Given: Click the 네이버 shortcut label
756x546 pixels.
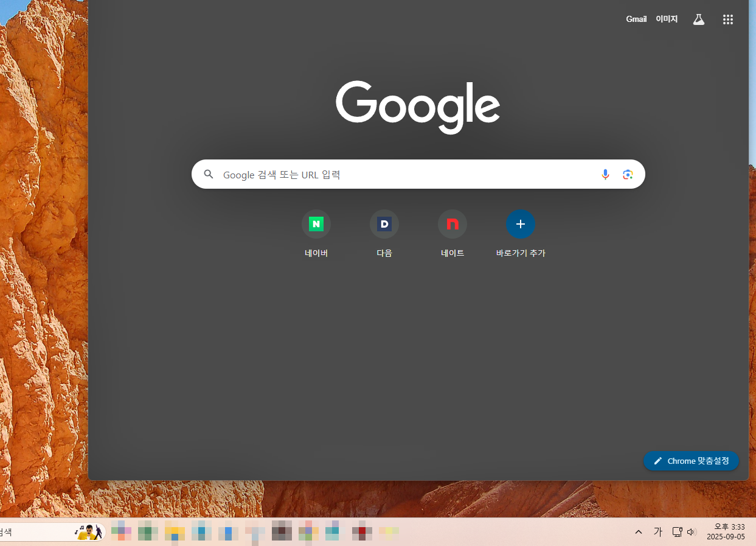Looking at the screenshot, I should 316,253.
